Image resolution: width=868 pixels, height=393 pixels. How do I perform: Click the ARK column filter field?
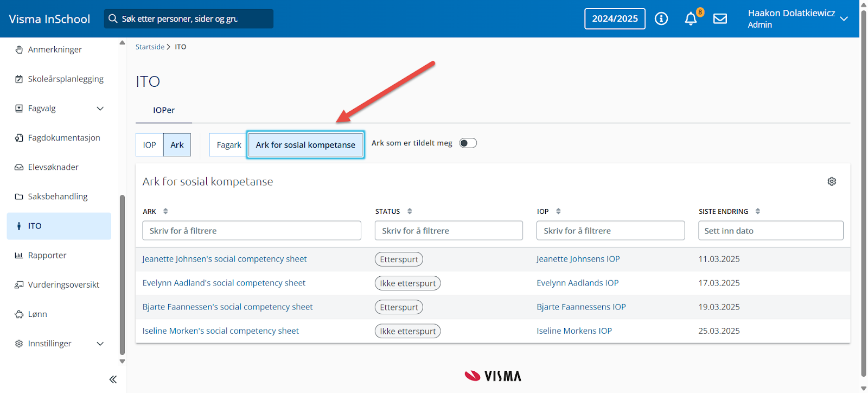click(x=252, y=231)
